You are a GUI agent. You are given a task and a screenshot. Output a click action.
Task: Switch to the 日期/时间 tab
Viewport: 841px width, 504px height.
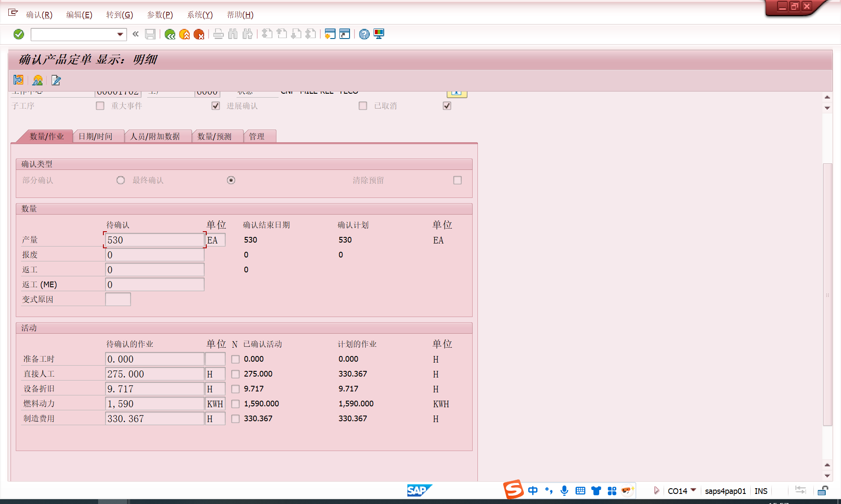pyautogui.click(x=95, y=137)
